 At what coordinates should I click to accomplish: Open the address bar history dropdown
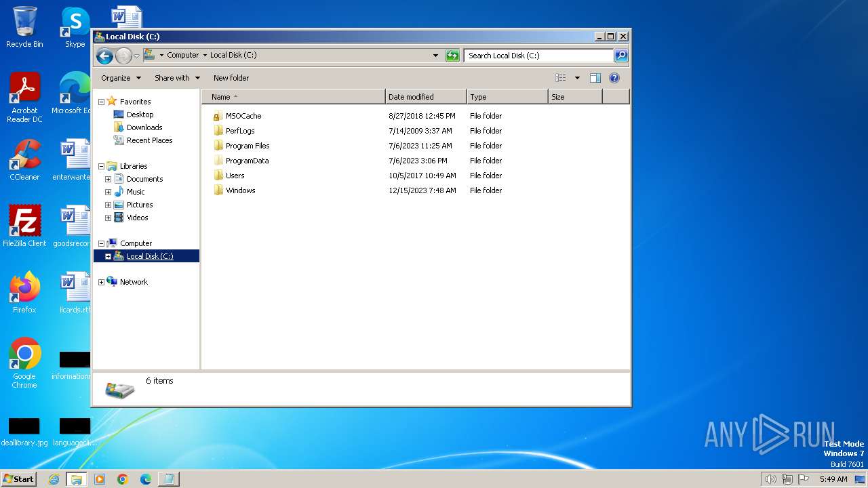click(x=435, y=56)
